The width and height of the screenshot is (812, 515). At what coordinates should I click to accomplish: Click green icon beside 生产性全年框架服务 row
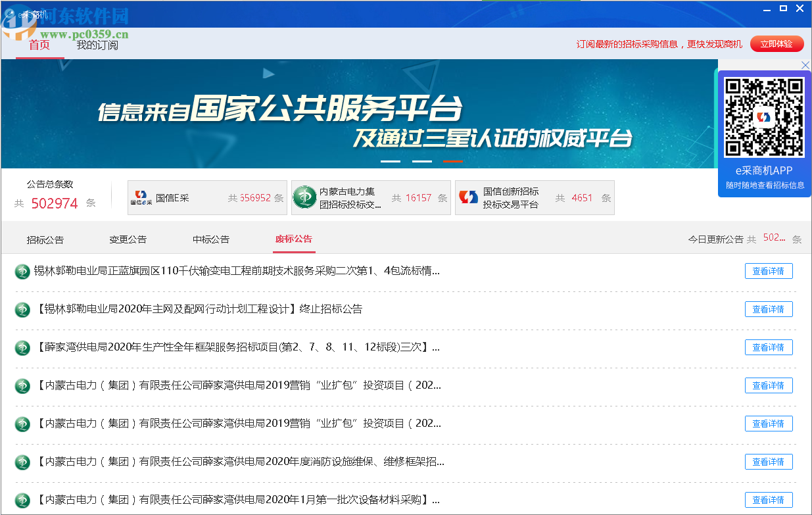(x=22, y=348)
